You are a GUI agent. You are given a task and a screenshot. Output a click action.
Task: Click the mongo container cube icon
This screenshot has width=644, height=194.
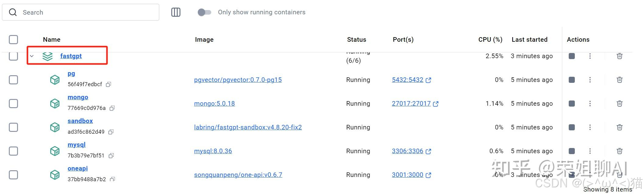click(55, 104)
